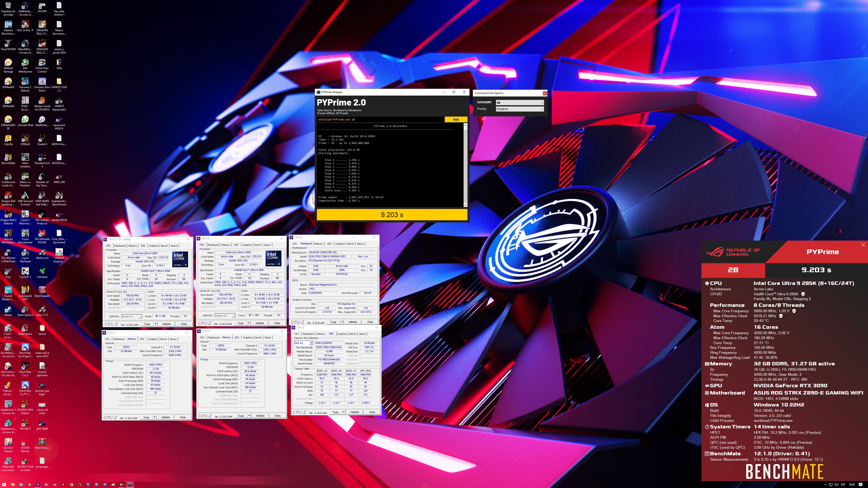Select Memory tab in CPU-Z SPD window
Image resolution: width=868 pixels, height=488 pixels.
point(321,334)
